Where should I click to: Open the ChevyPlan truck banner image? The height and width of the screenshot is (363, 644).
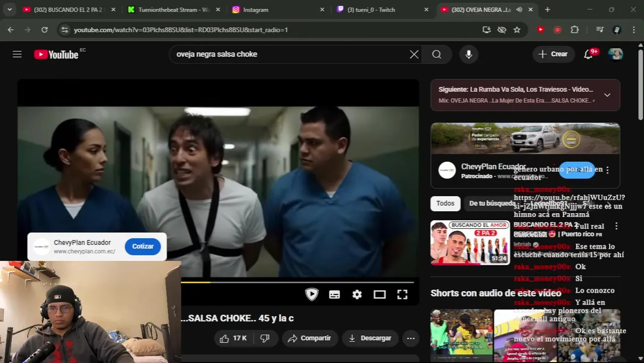pos(525,139)
